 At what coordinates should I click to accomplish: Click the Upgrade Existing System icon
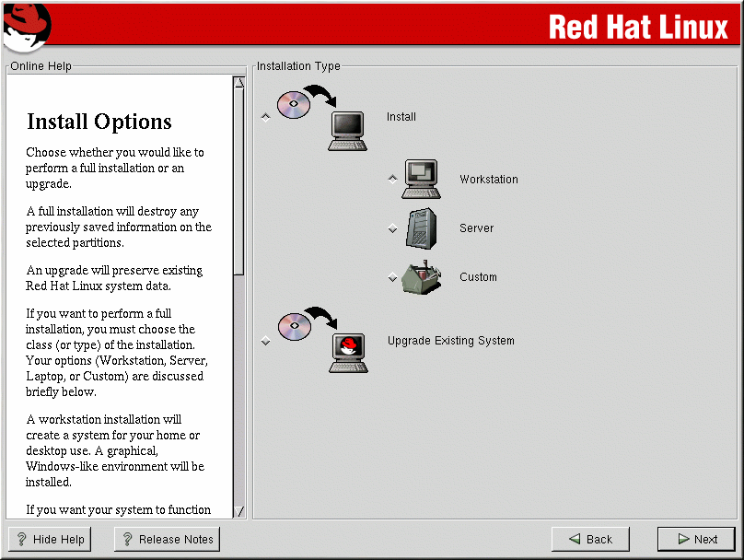coord(323,341)
